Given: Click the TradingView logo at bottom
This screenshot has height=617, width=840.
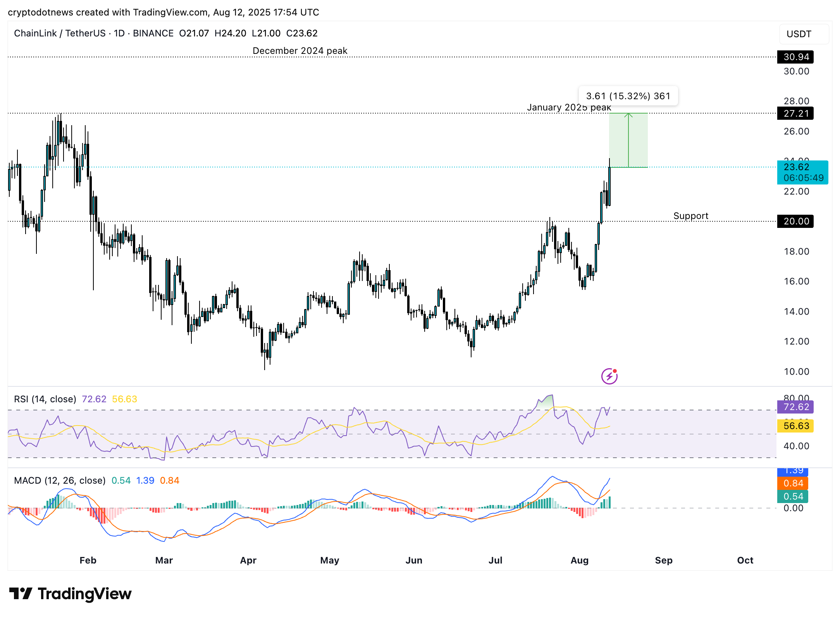Looking at the screenshot, I should (70, 594).
